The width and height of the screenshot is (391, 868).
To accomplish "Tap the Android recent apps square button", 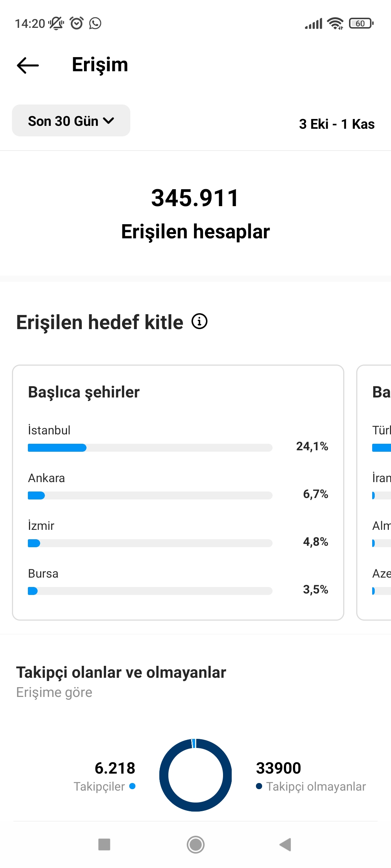I will [x=104, y=844].
